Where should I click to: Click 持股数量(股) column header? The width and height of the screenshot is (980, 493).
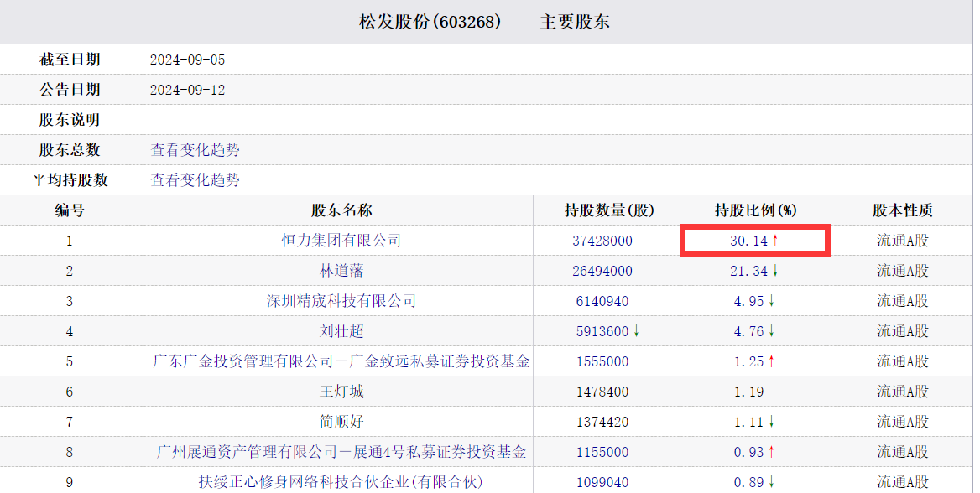[x=609, y=210]
